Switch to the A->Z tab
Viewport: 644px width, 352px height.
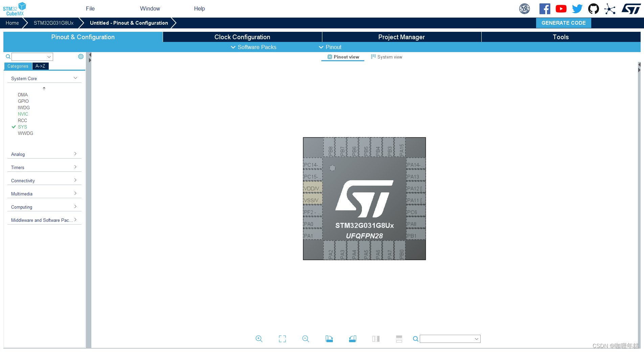pyautogui.click(x=40, y=66)
